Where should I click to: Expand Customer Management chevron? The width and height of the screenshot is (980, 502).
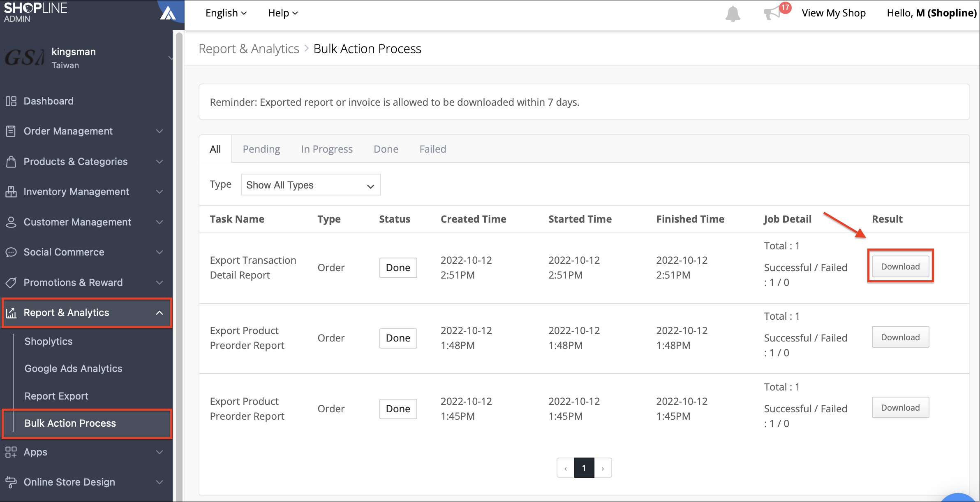[159, 222]
